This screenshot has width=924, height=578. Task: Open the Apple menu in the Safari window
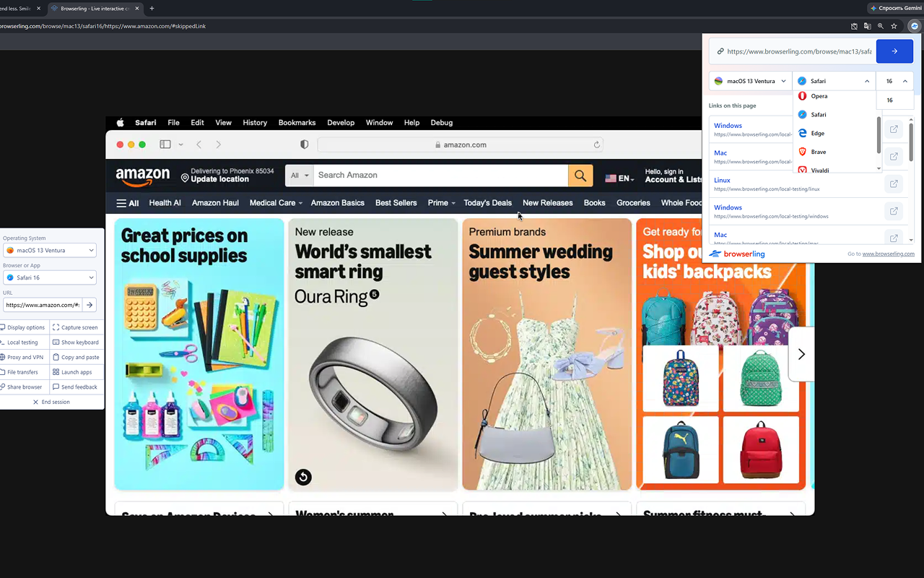pos(121,123)
